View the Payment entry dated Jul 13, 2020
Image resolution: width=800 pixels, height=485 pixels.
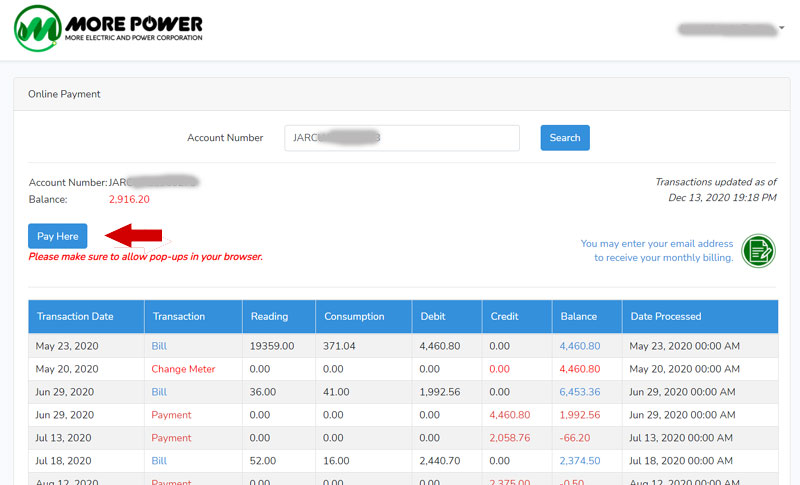[x=171, y=438]
